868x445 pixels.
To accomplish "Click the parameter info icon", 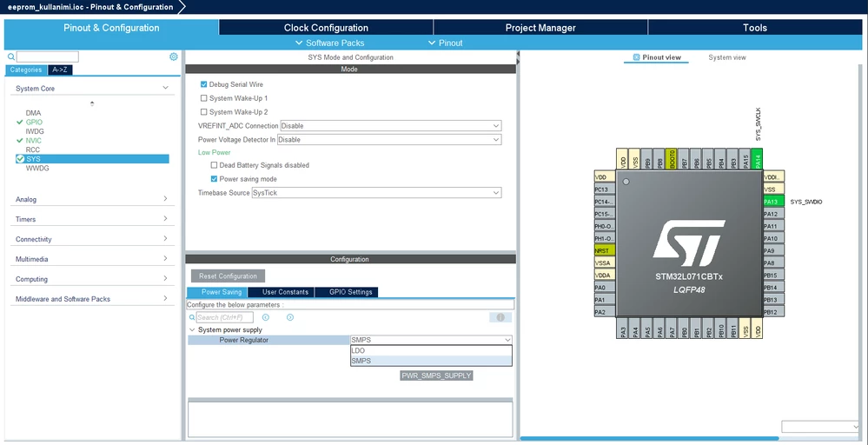I will (x=500, y=317).
